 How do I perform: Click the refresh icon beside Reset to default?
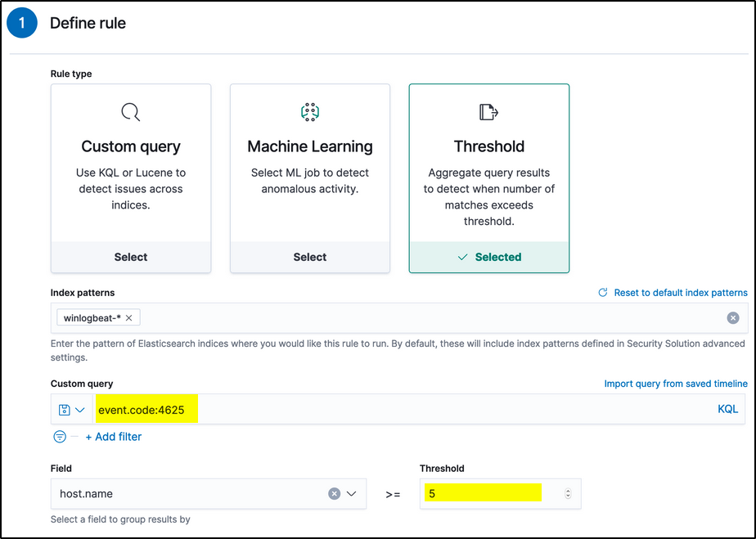[603, 293]
